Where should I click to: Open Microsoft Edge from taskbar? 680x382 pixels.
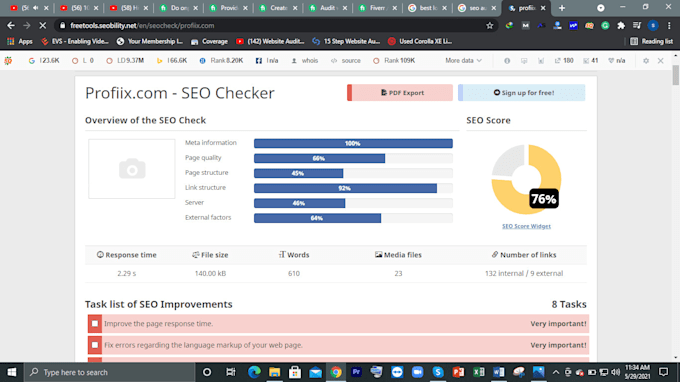[254, 372]
